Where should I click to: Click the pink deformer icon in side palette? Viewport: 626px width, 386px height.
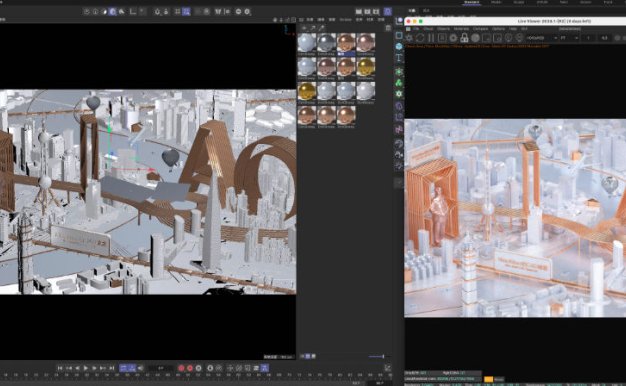click(x=399, y=129)
